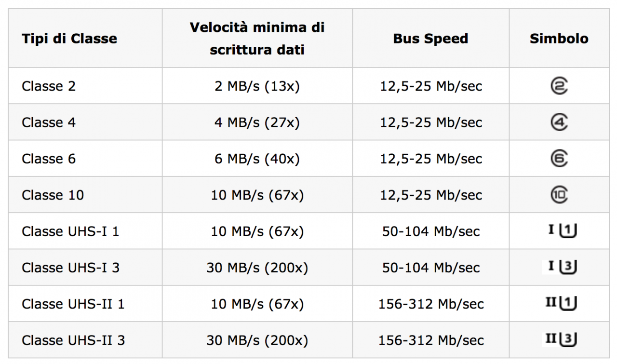Image resolution: width=617 pixels, height=364 pixels.
Task: Click the Class 10 speed symbol
Action: click(x=559, y=195)
